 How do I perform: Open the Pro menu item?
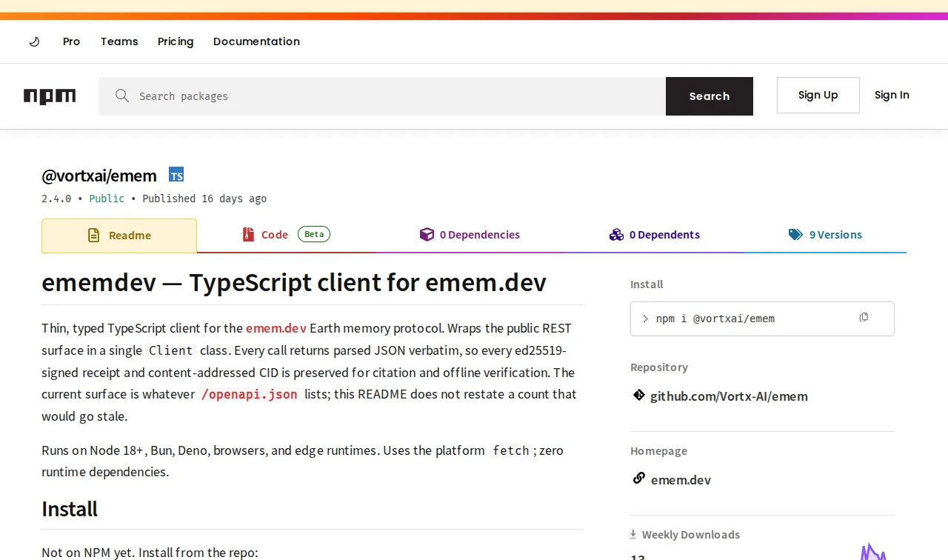[x=72, y=41]
